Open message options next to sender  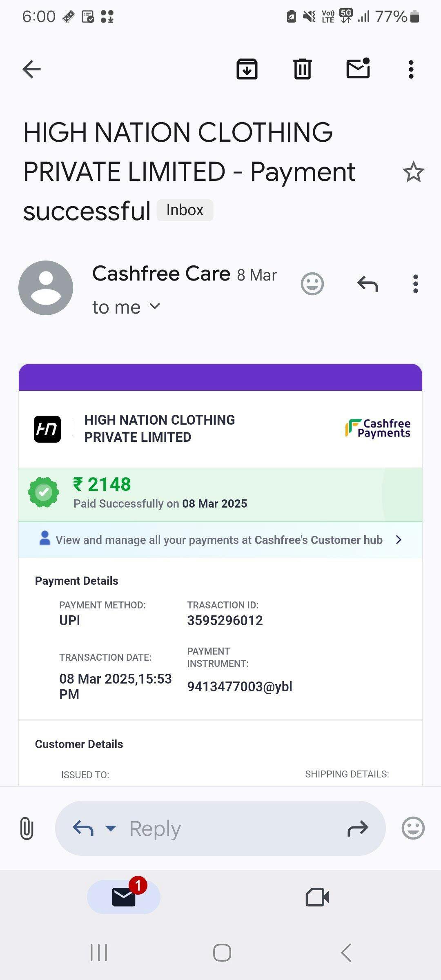(416, 284)
